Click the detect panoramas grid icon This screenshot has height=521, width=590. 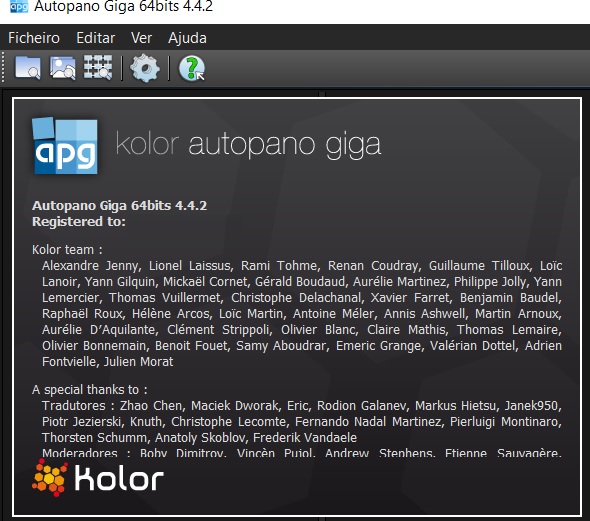click(98, 68)
